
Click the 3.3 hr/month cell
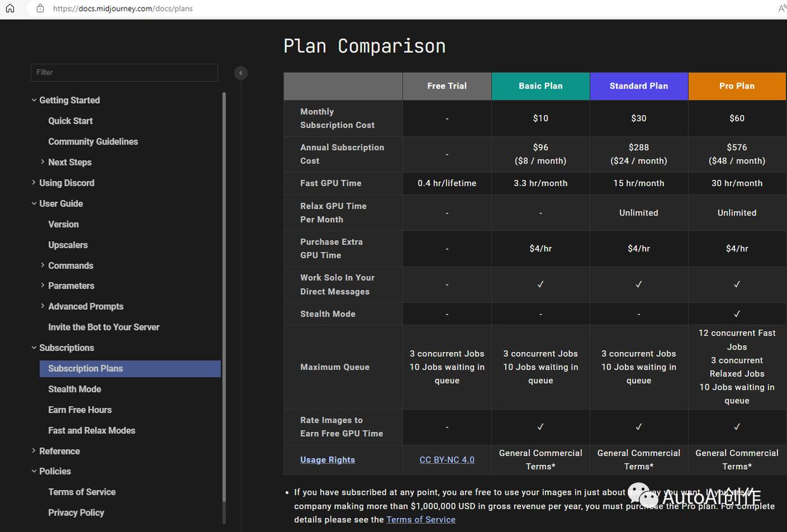(541, 183)
